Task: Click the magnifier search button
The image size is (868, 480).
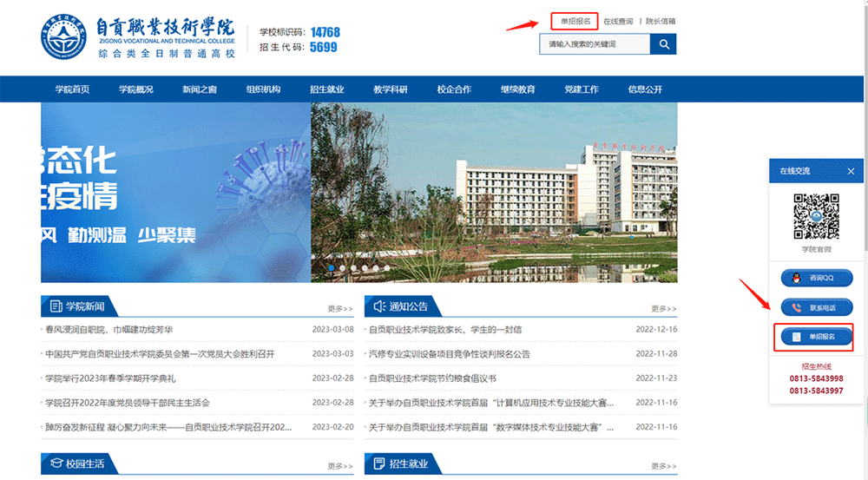Action: (664, 44)
